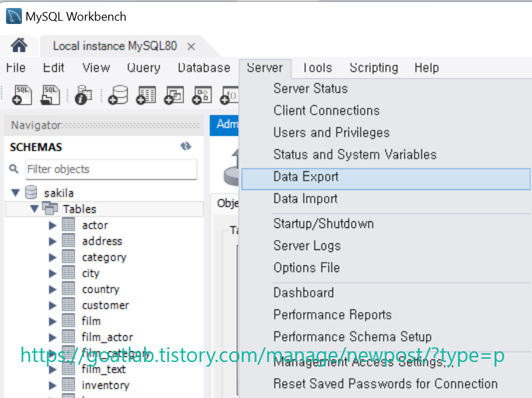Open the home screen tab icon
This screenshot has width=532, height=398.
(x=19, y=45)
